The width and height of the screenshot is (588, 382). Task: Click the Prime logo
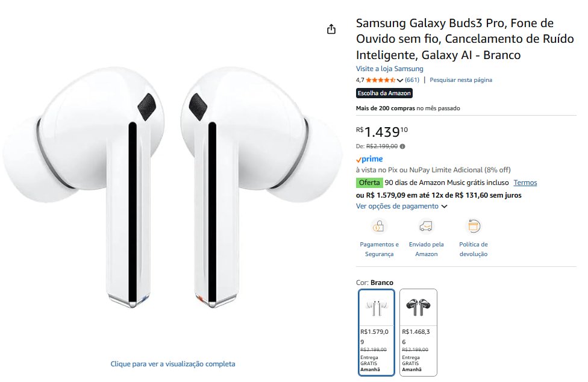point(369,159)
